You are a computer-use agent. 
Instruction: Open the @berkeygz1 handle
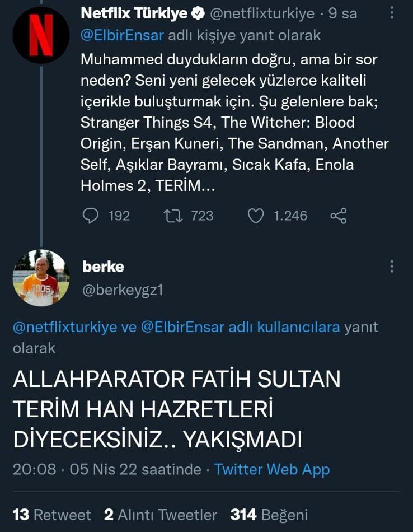[123, 290]
